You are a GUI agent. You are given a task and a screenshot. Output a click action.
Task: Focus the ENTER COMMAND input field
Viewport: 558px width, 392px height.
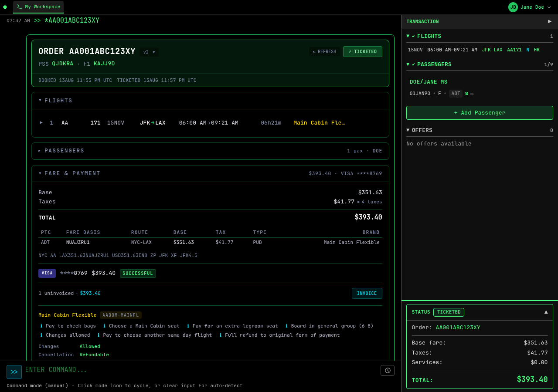click(x=201, y=370)
